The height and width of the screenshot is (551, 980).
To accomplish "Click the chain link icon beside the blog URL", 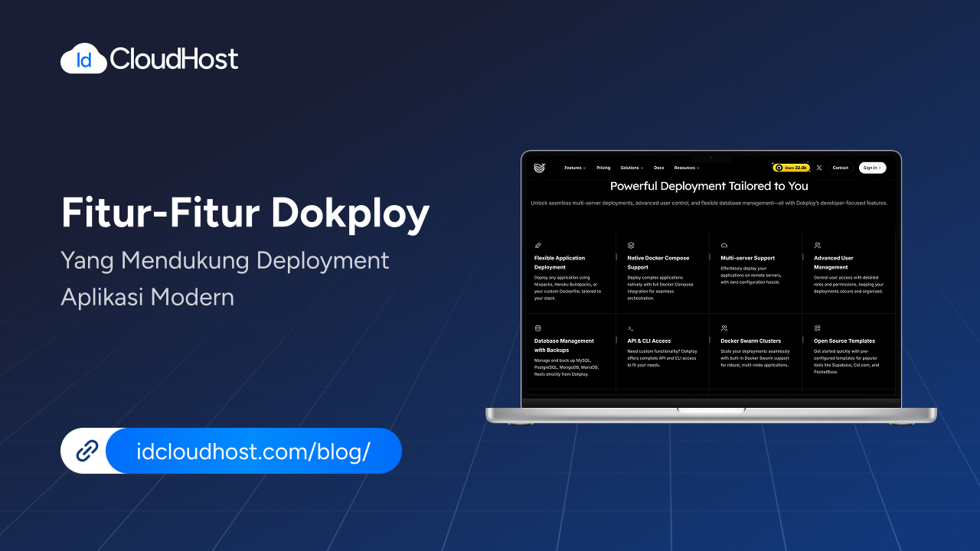I will point(87,451).
